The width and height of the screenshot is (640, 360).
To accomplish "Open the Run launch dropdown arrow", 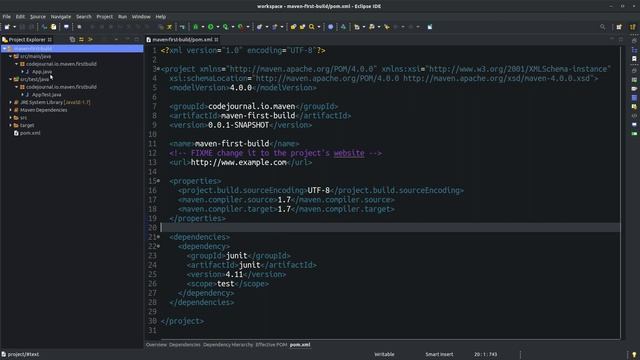I will (218, 27).
